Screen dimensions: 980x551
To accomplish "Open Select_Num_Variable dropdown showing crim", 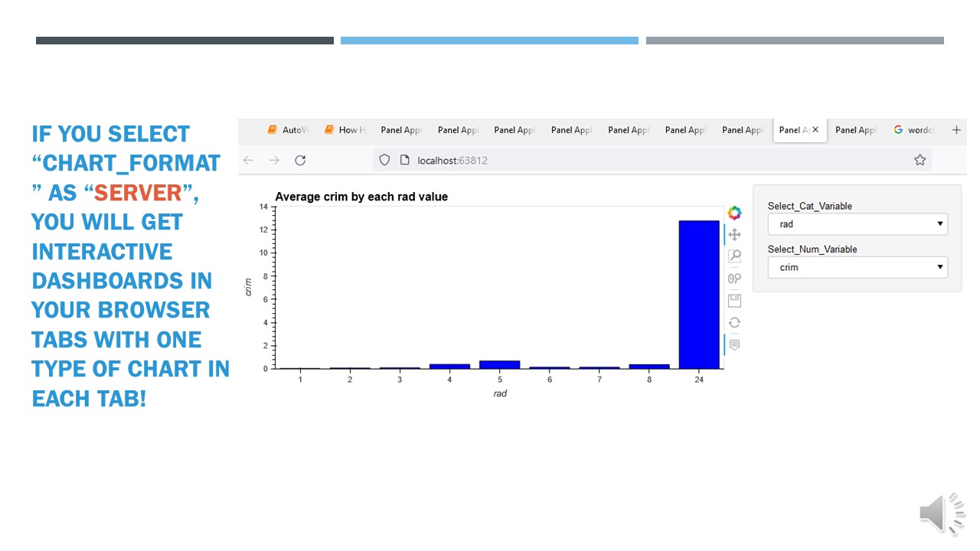I will click(x=857, y=267).
